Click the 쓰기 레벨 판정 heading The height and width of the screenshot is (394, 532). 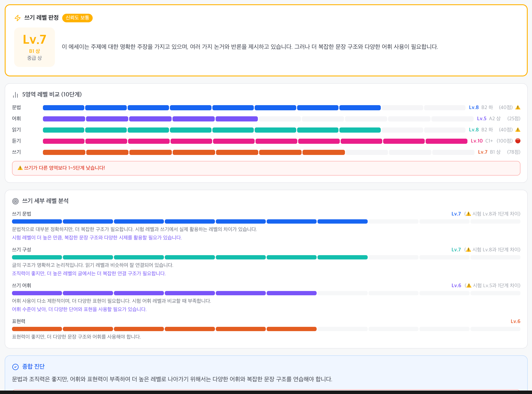(x=41, y=18)
